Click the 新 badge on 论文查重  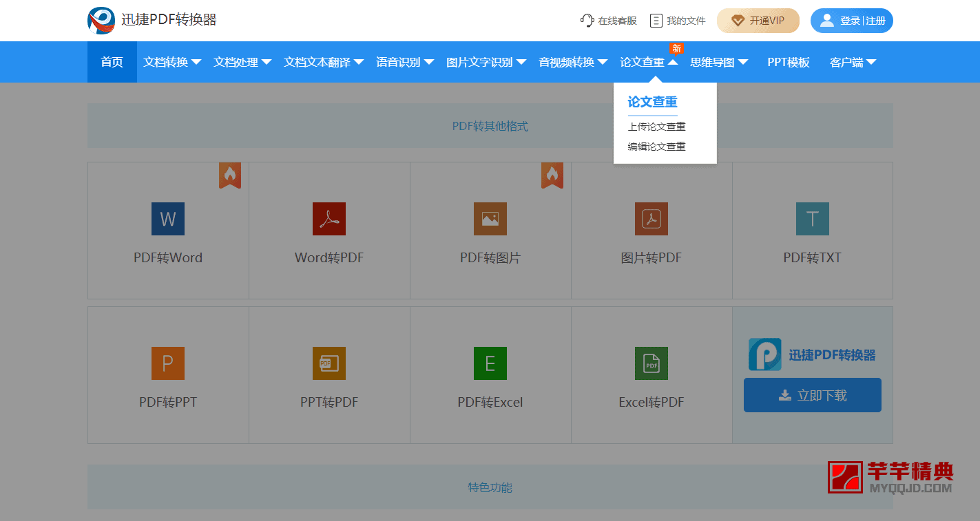tap(676, 48)
